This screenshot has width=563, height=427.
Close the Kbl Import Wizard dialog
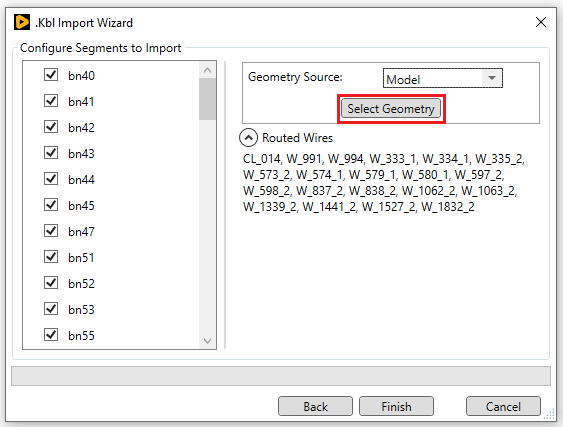coord(541,22)
